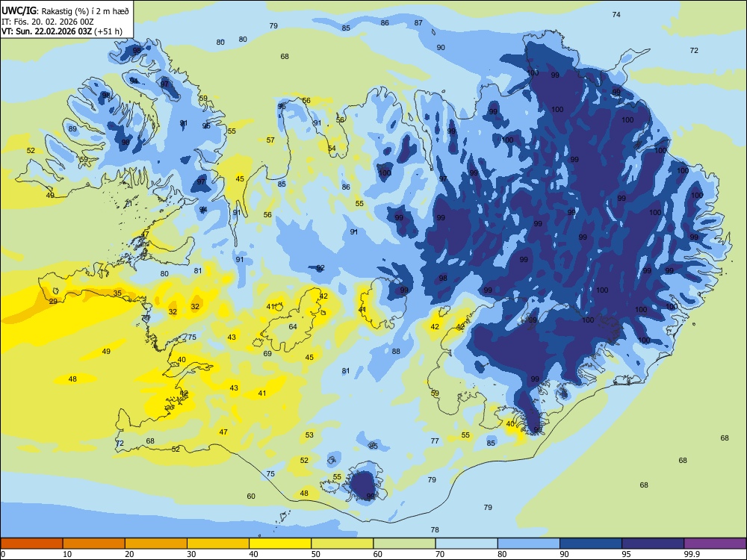Screen dimensions: 747x560
Task: Click the legend scale label '95'
Action: click(x=626, y=554)
